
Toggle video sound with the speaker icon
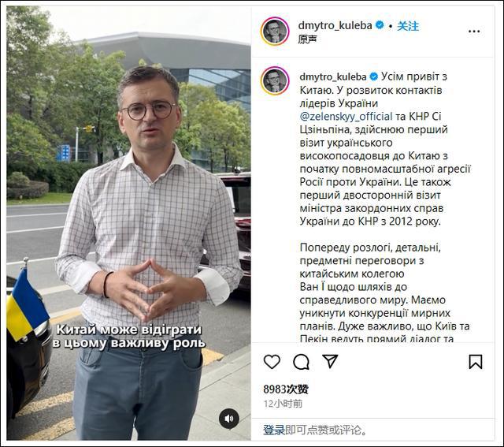pos(229,419)
